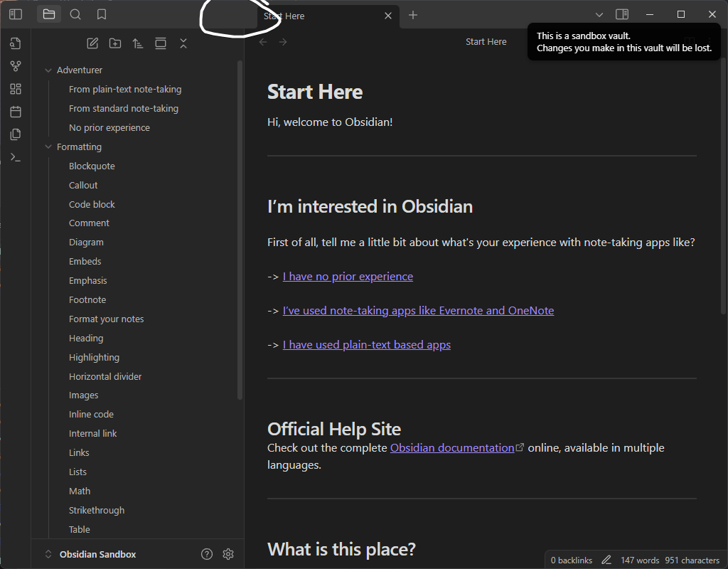Show 0 backlinks in status bar
Screen dimensions: 728x569
(572, 560)
